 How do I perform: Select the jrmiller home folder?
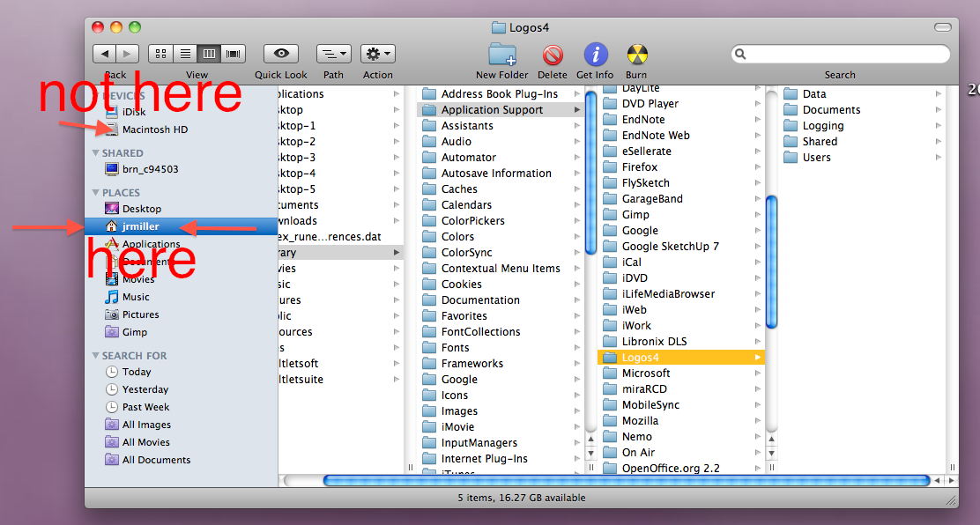tap(182, 226)
